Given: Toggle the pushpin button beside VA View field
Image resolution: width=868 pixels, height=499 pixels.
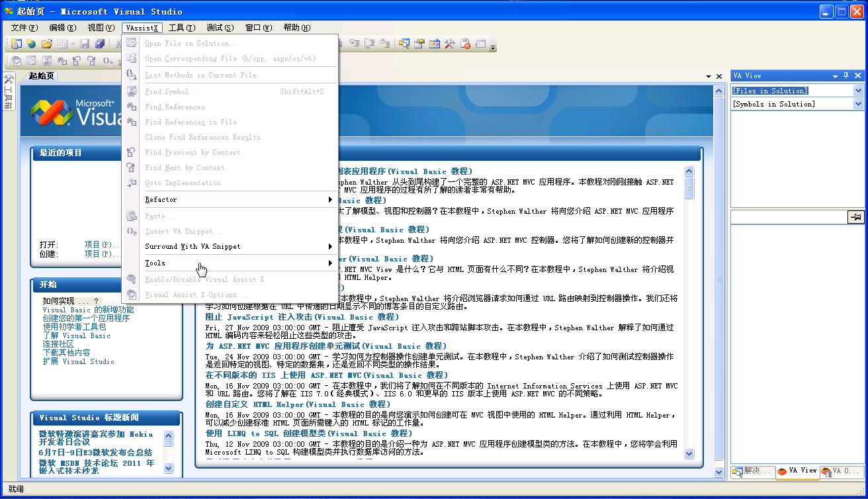Looking at the screenshot, I should click(856, 217).
